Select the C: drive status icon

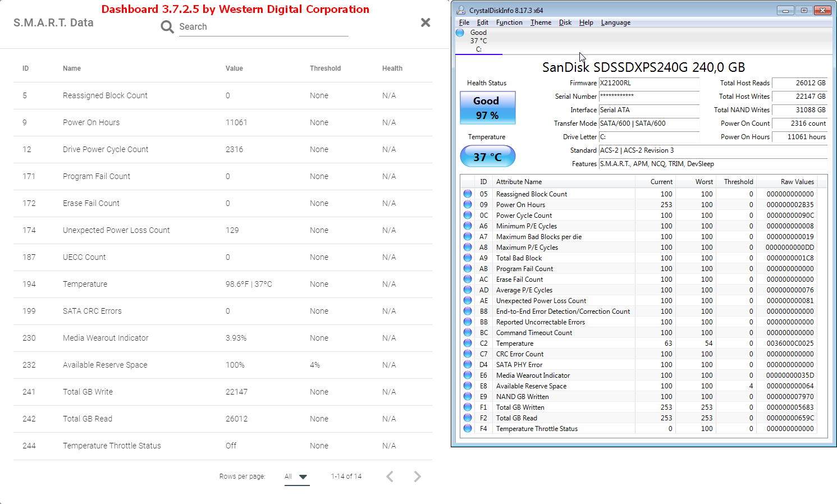pos(460,33)
